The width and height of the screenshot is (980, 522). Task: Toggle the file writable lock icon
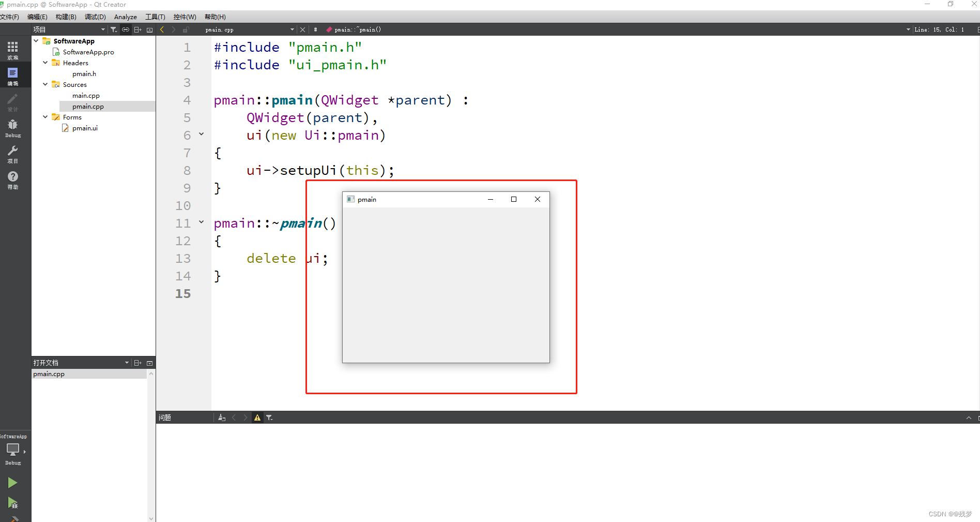(186, 29)
